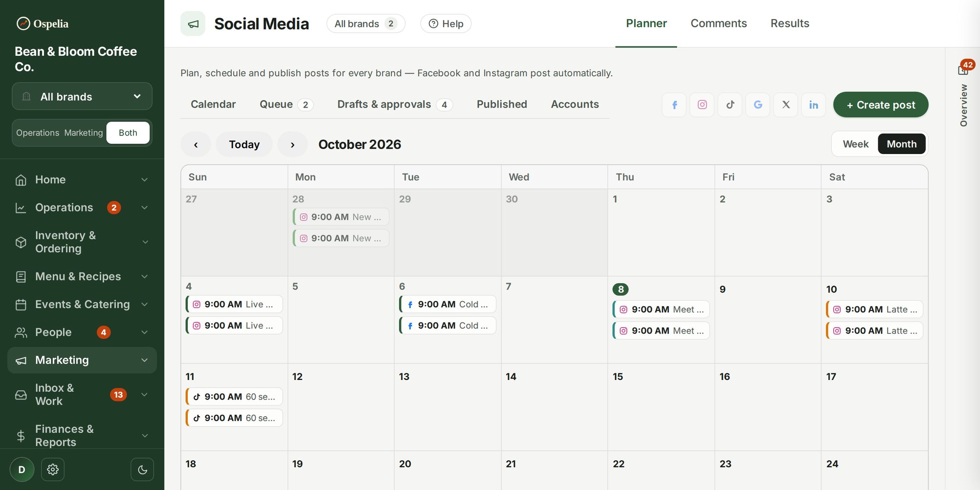
Task: Open the settings gear in sidebar
Action: click(x=53, y=469)
